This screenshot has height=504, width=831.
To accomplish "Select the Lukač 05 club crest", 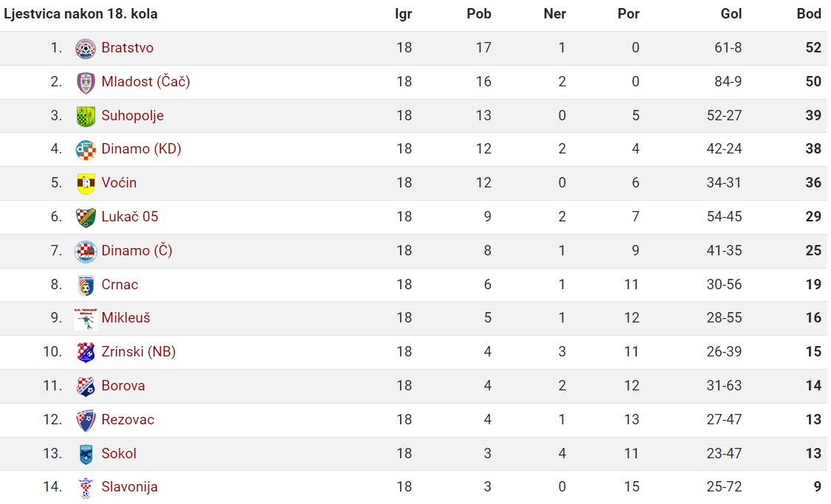I will 86,217.
